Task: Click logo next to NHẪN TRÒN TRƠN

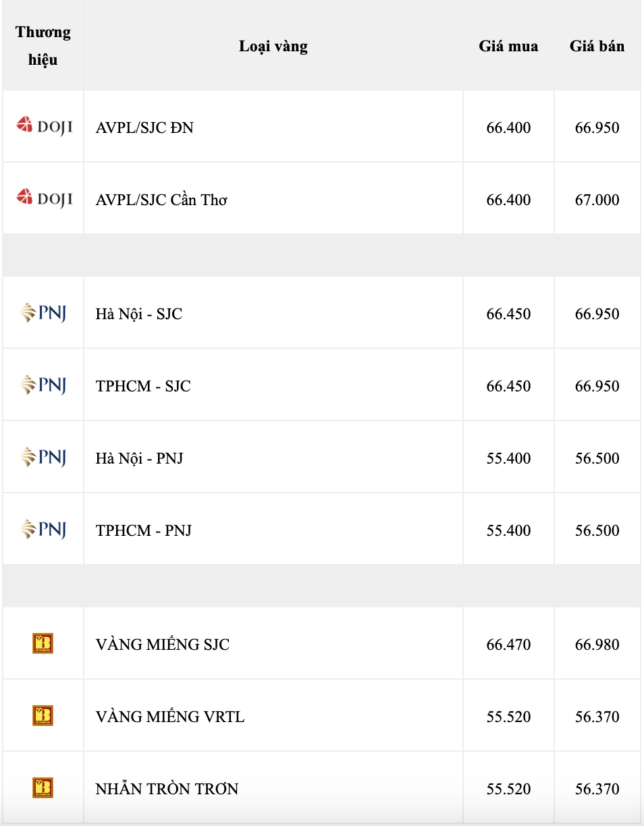Action: [43, 788]
